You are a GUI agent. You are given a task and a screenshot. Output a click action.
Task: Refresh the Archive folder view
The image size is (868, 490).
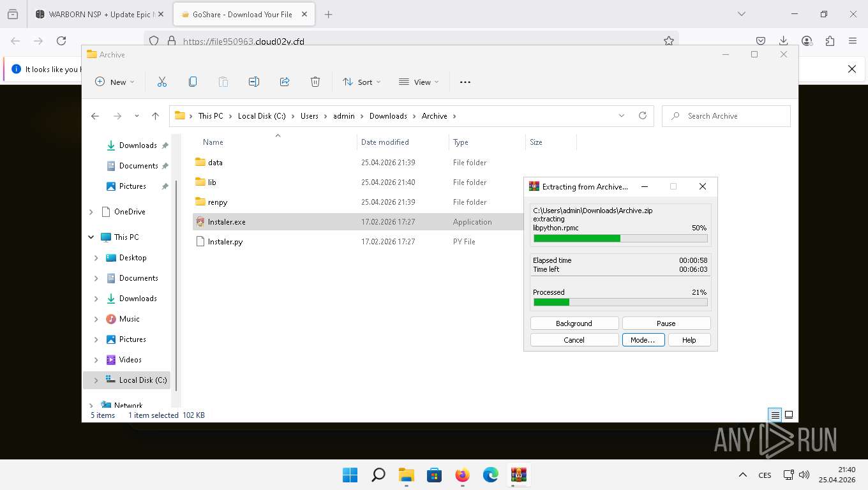pyautogui.click(x=643, y=116)
